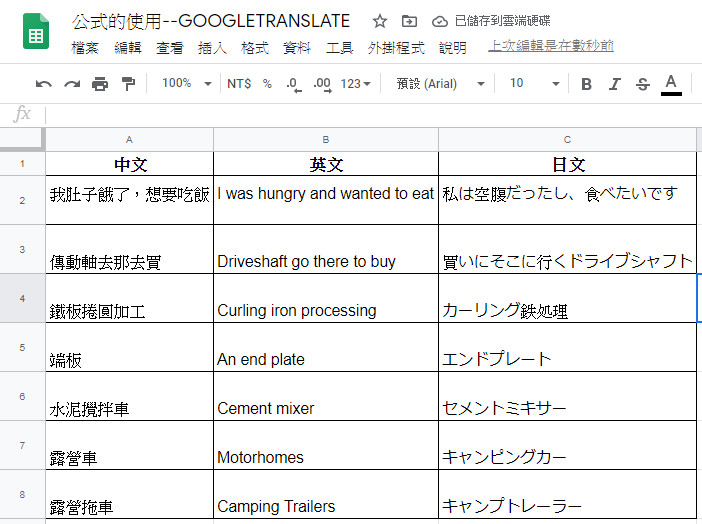702x524 pixels.
Task: Select cell Cement mixer
Action: click(x=326, y=396)
